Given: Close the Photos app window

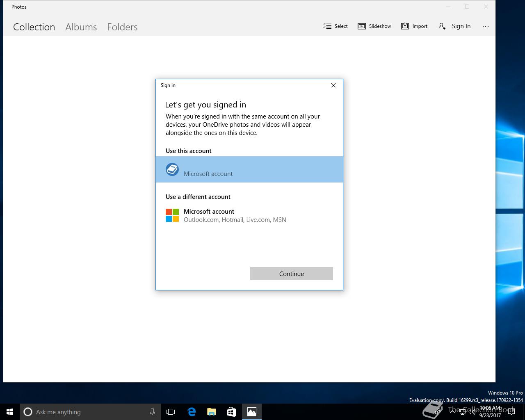Looking at the screenshot, I should click(486, 7).
